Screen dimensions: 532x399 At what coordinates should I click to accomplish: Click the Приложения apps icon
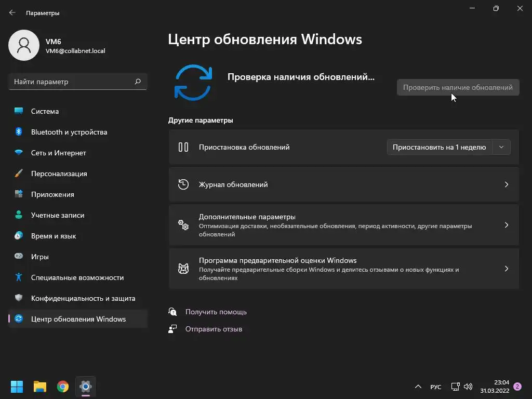[19, 194]
